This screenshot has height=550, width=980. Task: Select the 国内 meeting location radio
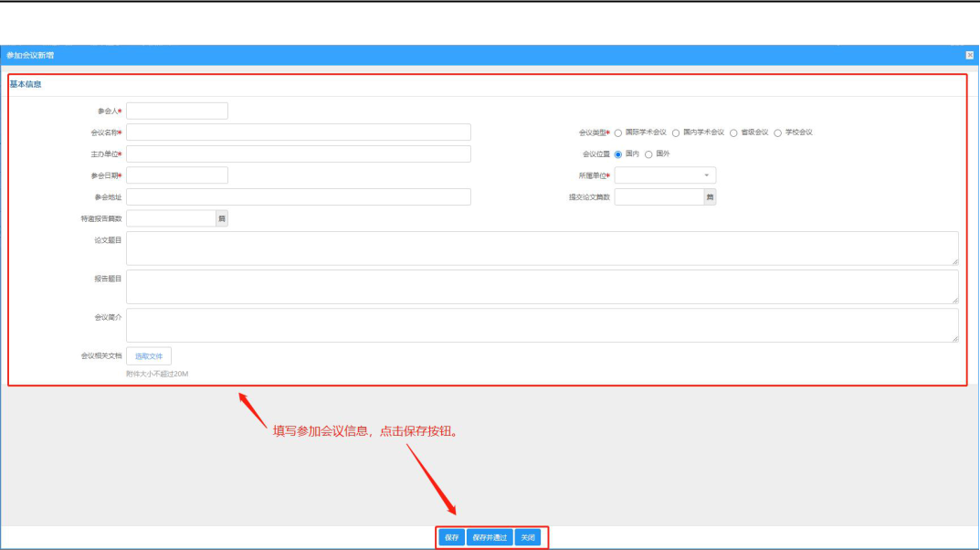click(x=618, y=154)
